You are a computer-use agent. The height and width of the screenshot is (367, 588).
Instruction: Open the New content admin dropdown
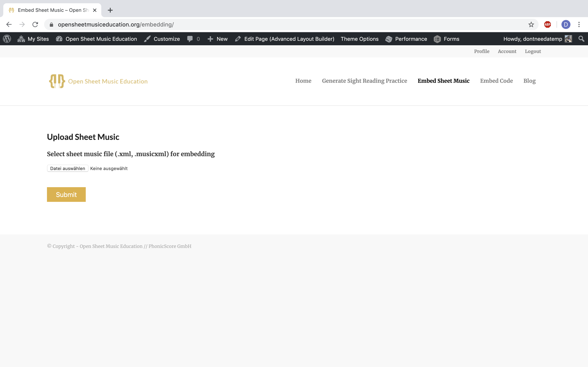[x=218, y=39]
